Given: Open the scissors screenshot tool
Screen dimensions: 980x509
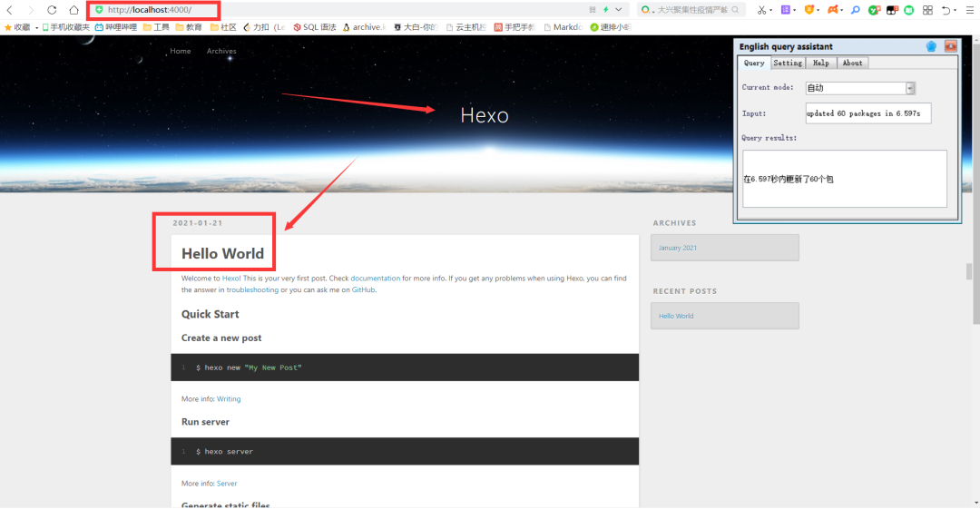Looking at the screenshot, I should pos(761,10).
